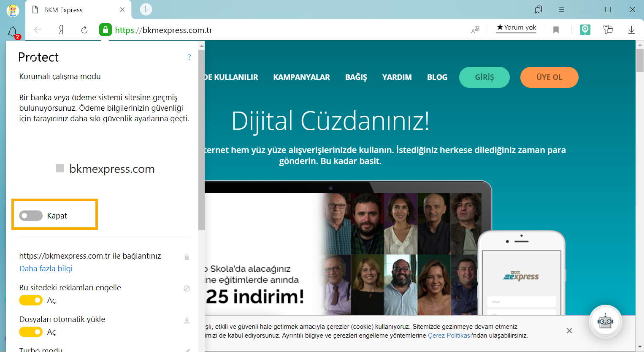This screenshot has width=644, height=352.
Task: Click the page vertical scrollbar thumb
Action: pyautogui.click(x=640, y=60)
